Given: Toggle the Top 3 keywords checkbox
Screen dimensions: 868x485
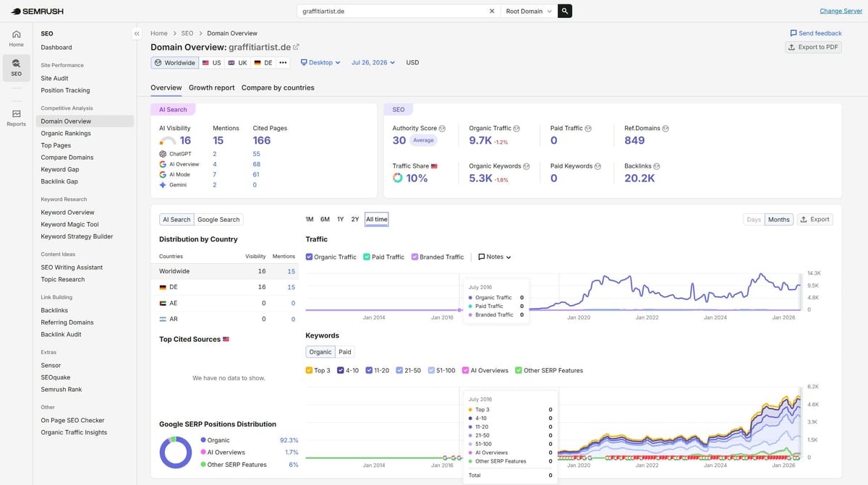Looking at the screenshot, I should coord(310,370).
